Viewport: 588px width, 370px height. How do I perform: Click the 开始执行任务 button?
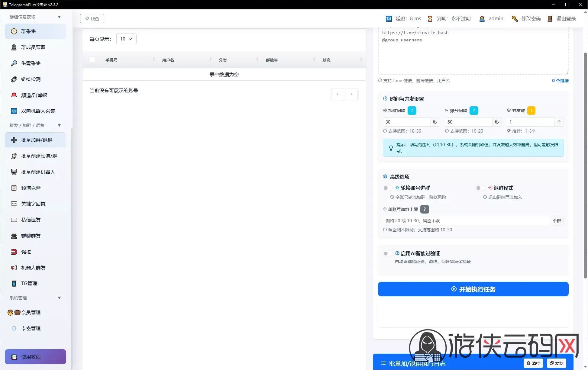[473, 289]
